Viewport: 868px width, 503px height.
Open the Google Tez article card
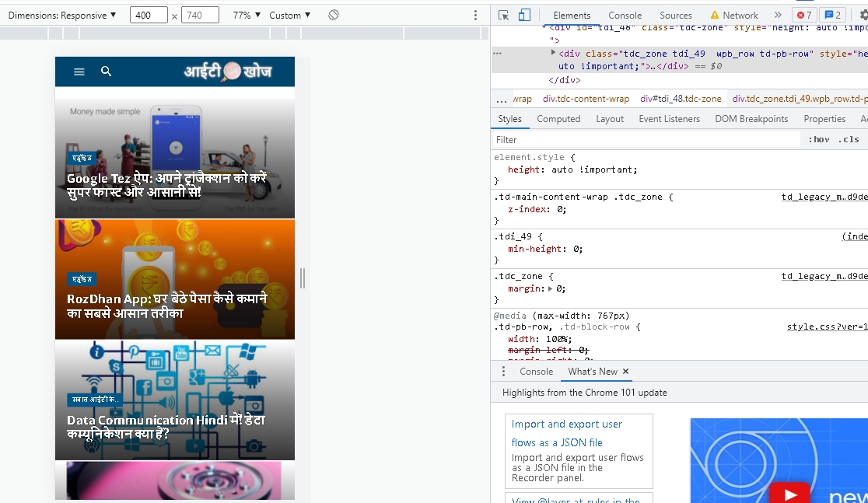tap(175, 159)
